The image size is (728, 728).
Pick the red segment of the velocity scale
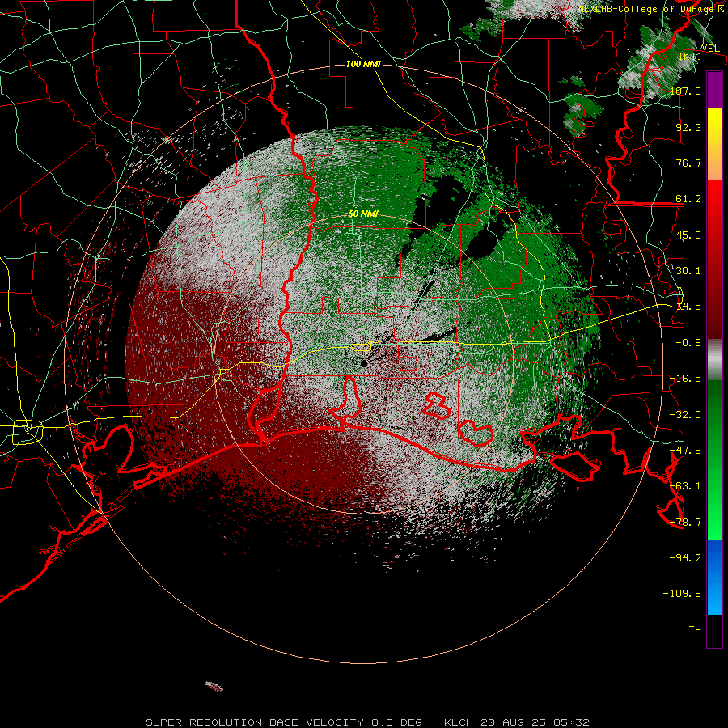point(714,259)
